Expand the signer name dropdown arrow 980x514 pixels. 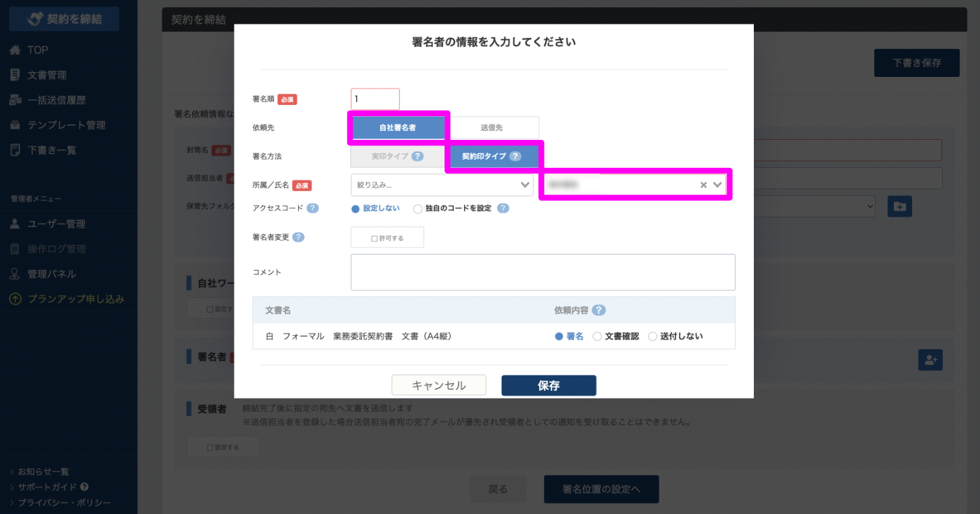pos(717,185)
